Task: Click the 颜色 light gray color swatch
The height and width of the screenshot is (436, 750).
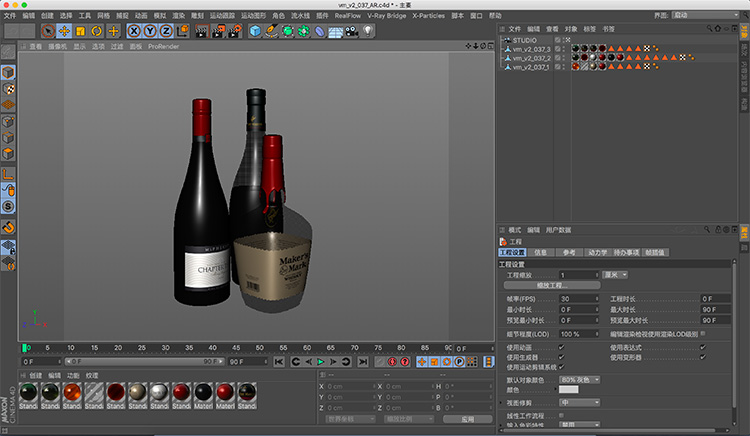Action: coord(569,390)
